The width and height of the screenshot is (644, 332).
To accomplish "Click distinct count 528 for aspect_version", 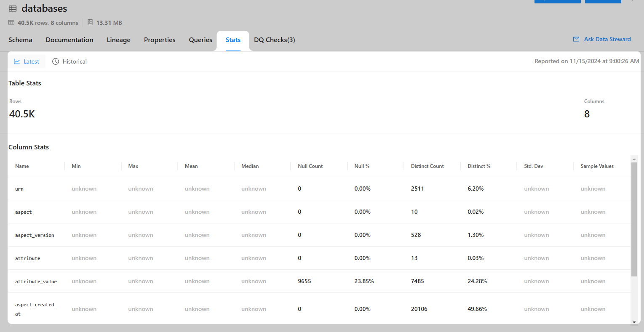I will click(416, 235).
